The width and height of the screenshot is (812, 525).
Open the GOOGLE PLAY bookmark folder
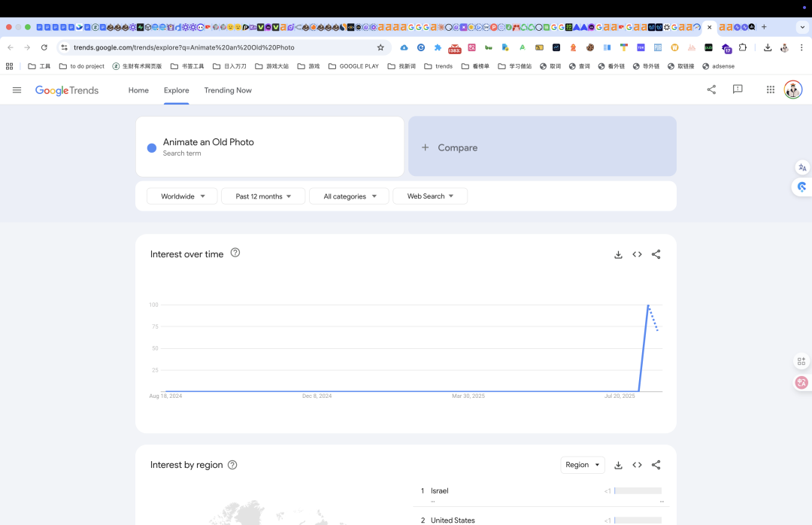[353, 66]
